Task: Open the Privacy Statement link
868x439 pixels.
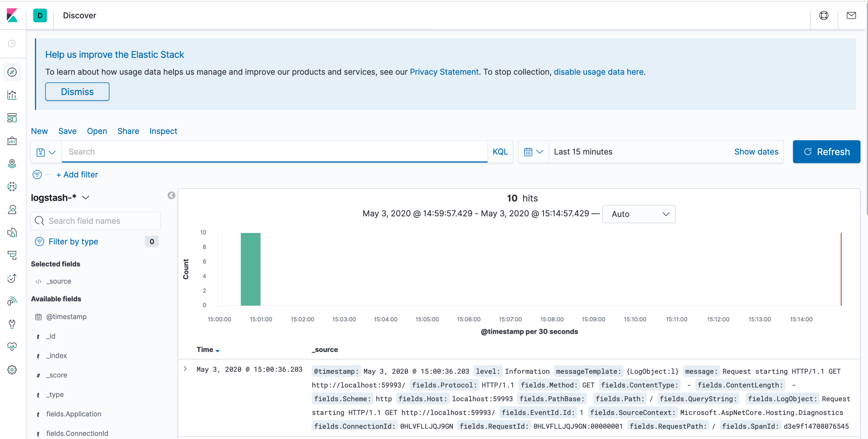Action: point(444,72)
